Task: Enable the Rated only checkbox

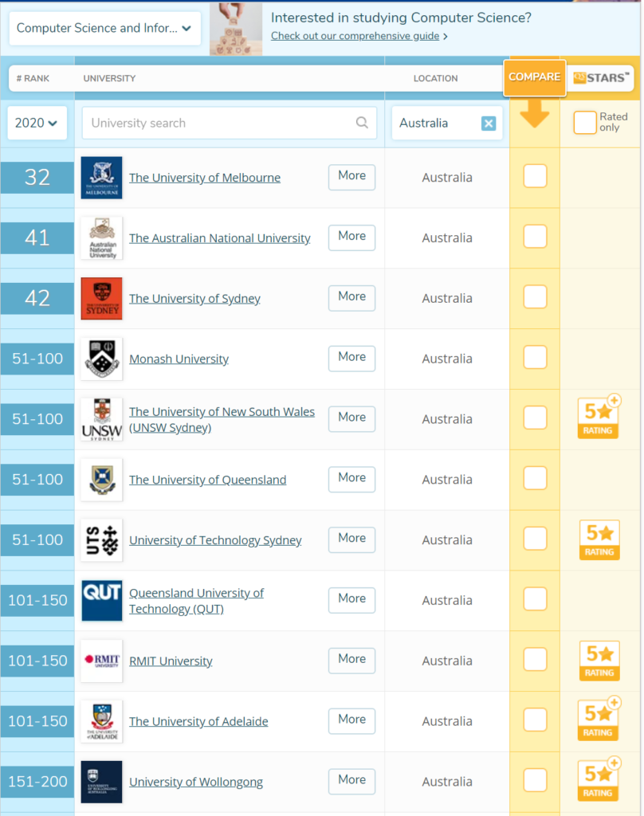Action: [x=585, y=123]
